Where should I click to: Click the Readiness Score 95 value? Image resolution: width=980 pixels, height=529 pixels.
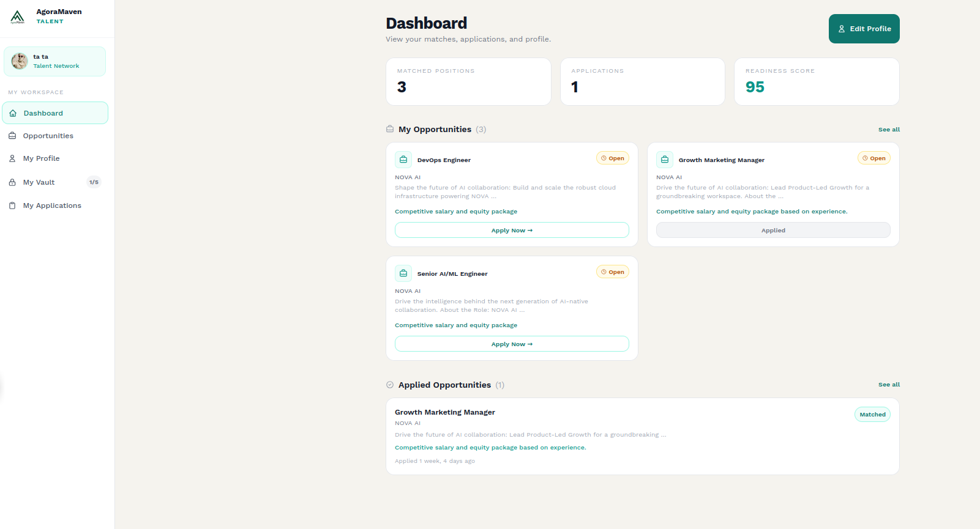pos(755,87)
